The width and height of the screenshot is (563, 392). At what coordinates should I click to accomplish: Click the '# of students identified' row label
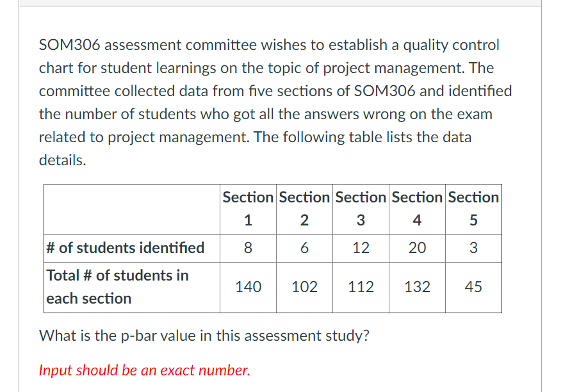click(x=126, y=248)
